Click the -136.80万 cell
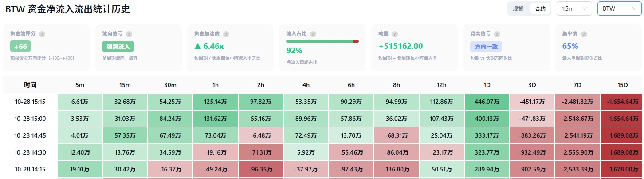Viewport: 644px width, 179px height. click(397, 169)
